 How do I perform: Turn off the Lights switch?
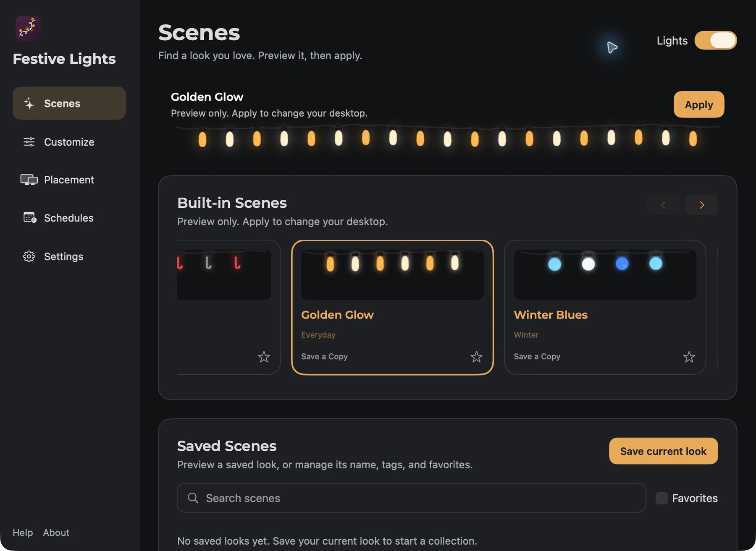715,40
